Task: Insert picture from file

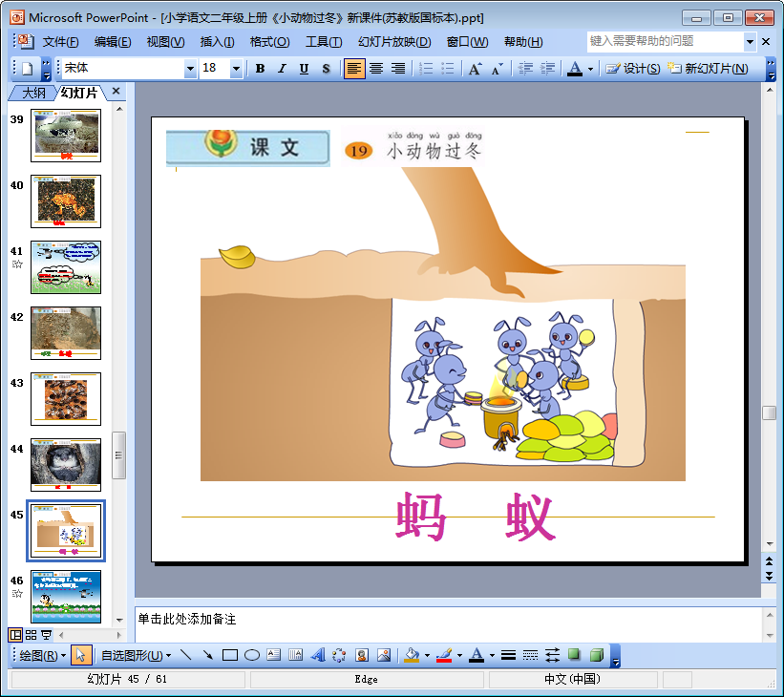Action: click(384, 655)
